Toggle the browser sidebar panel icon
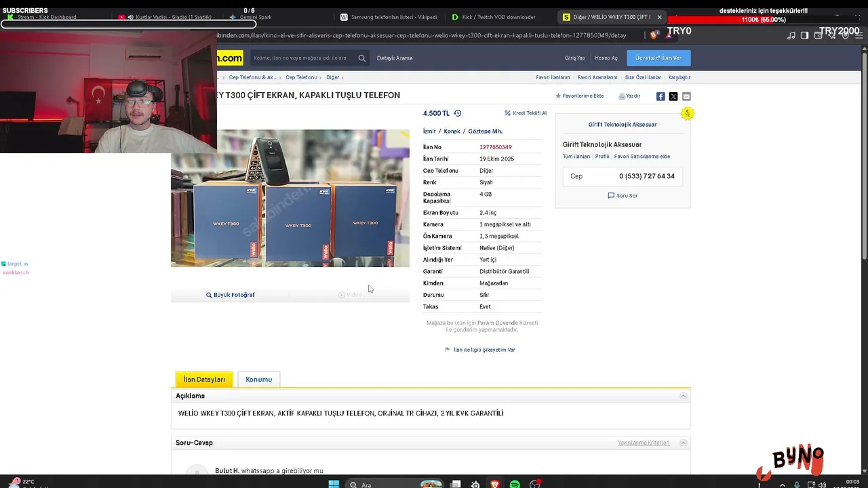Screen dimensions: 868x488 (x=804, y=35)
